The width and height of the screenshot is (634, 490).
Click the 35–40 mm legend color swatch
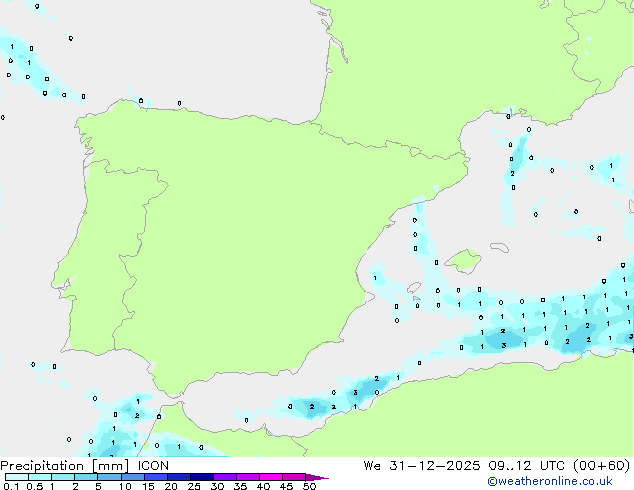[x=248, y=477]
